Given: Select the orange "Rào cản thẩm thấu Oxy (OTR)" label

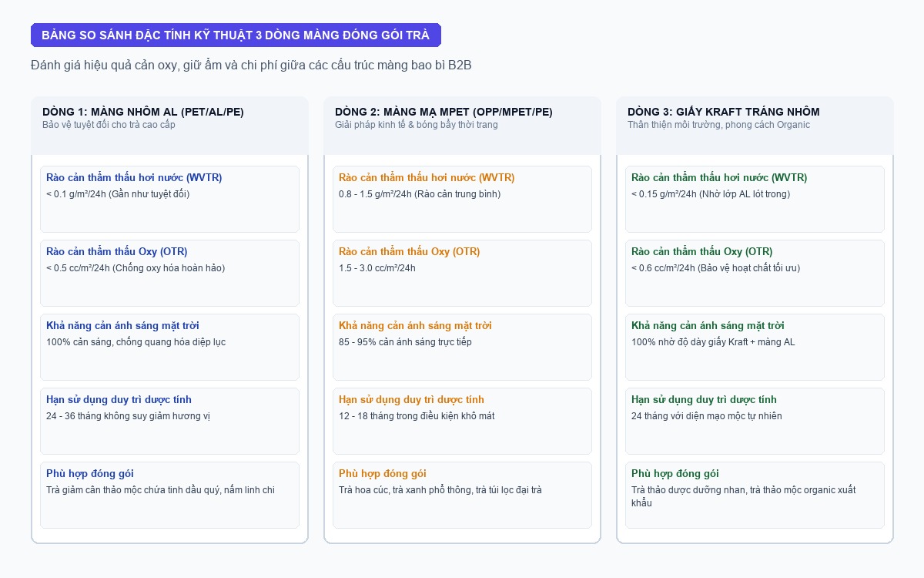Looking at the screenshot, I should click(410, 251).
